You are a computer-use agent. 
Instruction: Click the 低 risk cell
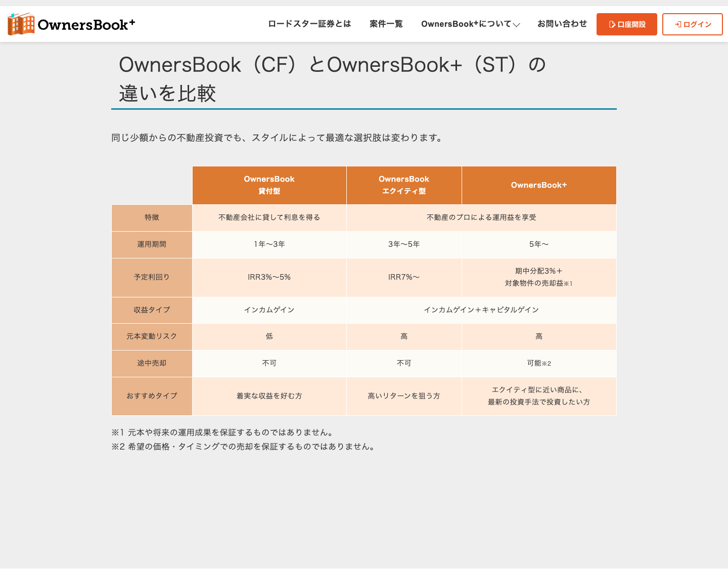click(x=269, y=336)
